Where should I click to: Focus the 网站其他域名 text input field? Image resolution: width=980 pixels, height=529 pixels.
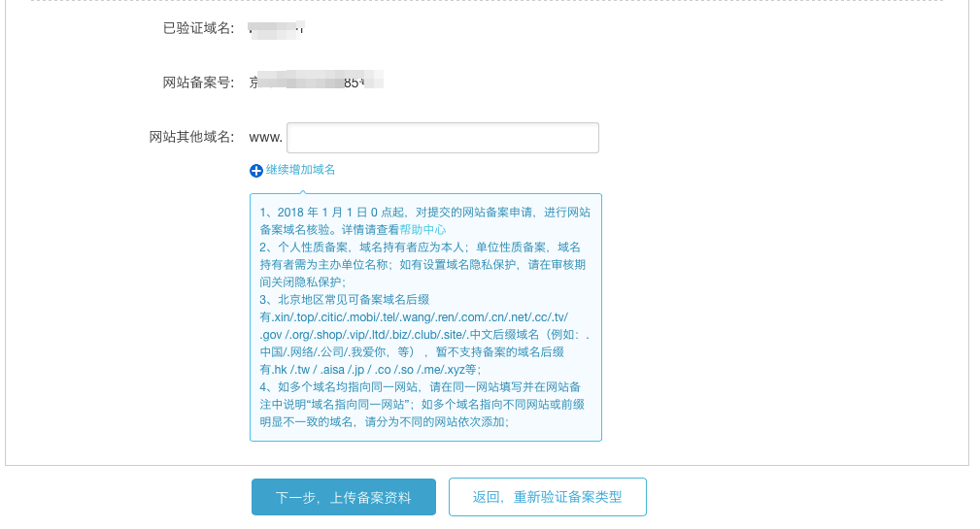coord(442,138)
